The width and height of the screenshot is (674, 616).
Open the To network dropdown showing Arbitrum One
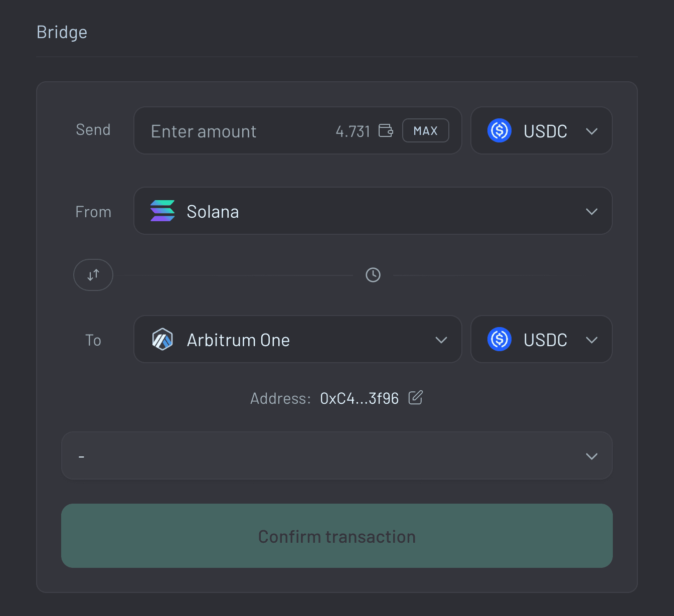point(441,340)
